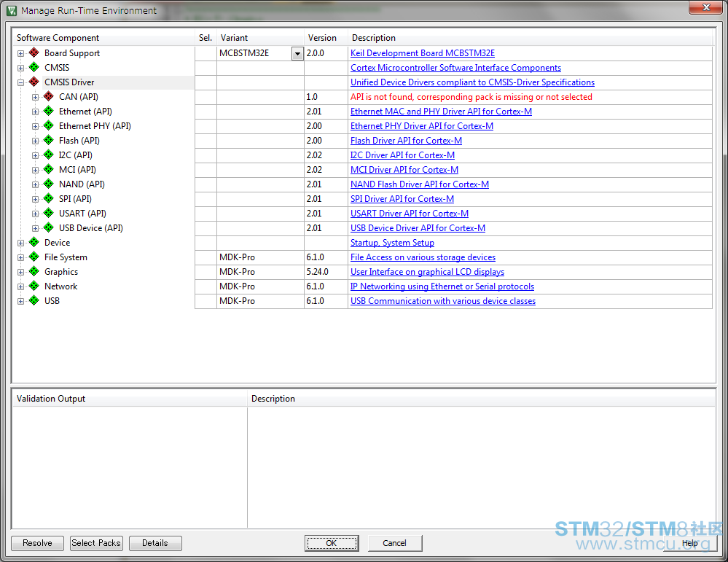Image resolution: width=728 pixels, height=562 pixels.
Task: Click the NAND (API) green diamond icon
Action: (x=49, y=184)
